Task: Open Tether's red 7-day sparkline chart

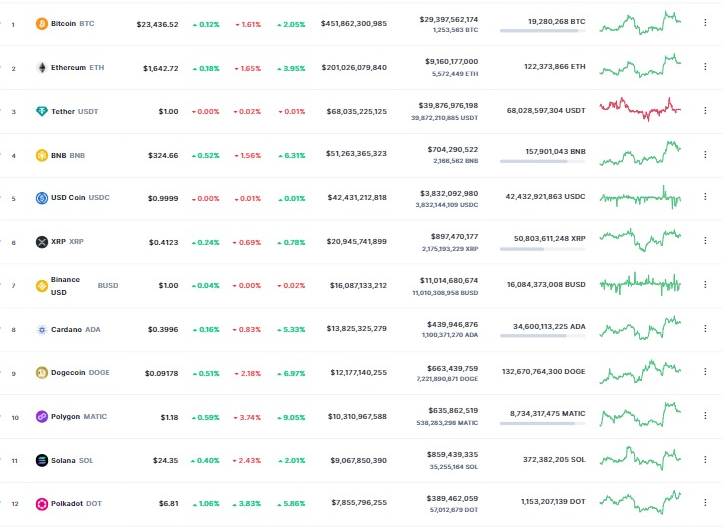Action: click(x=640, y=110)
